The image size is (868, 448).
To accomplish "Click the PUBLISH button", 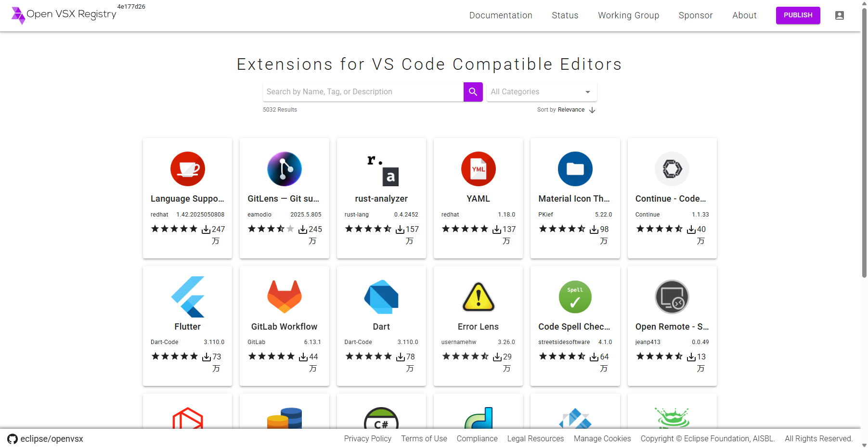I will click(x=798, y=15).
